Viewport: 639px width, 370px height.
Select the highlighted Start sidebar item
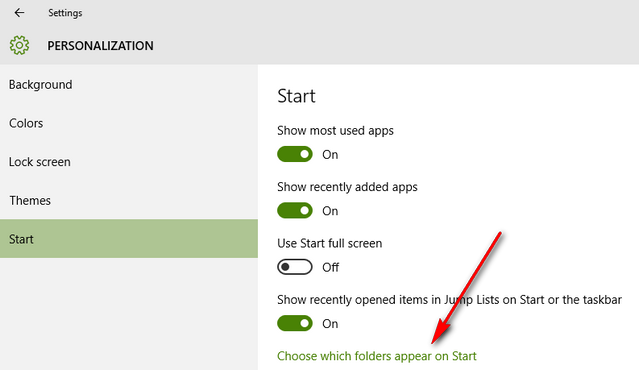[x=129, y=238]
